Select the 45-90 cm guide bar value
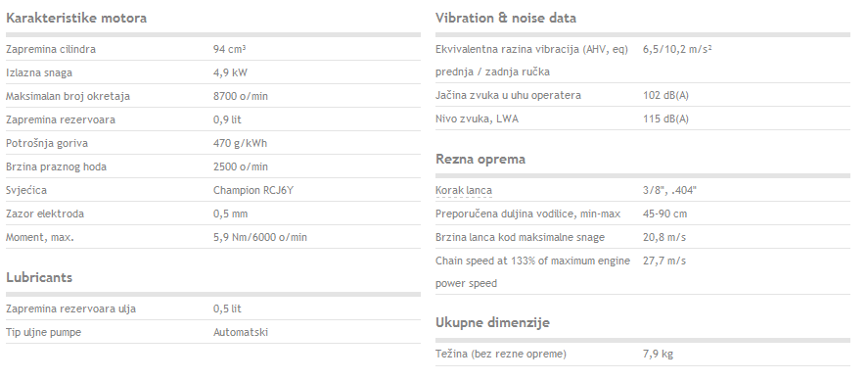Image resolution: width=868 pixels, height=380 pixels. pos(664,214)
